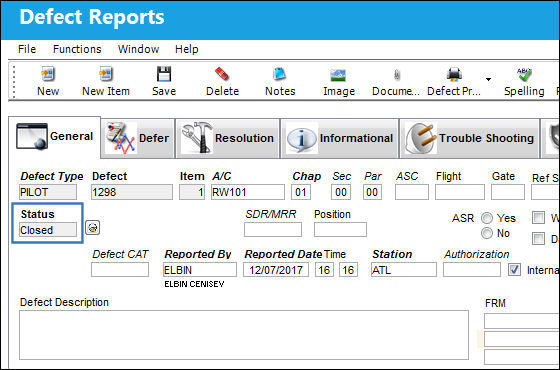Click the Sec field
The width and height of the screenshot is (560, 370).
[341, 192]
